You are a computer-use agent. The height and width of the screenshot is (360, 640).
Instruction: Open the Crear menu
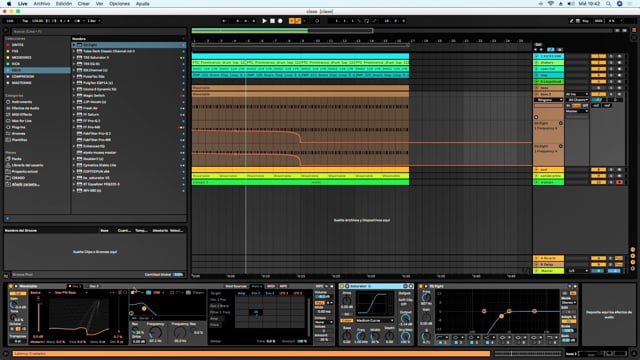[84, 4]
